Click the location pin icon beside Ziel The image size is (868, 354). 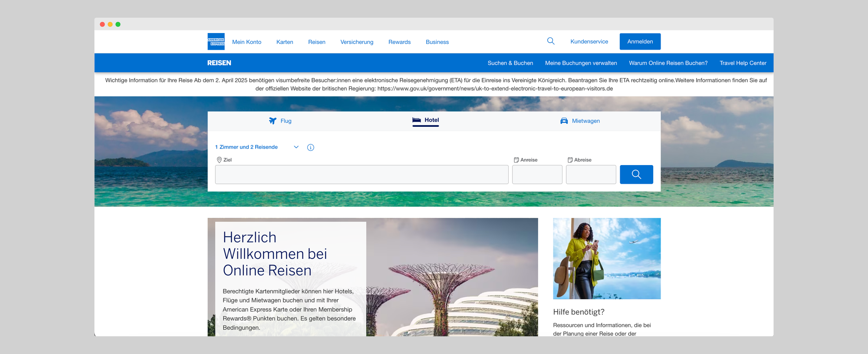(x=219, y=160)
